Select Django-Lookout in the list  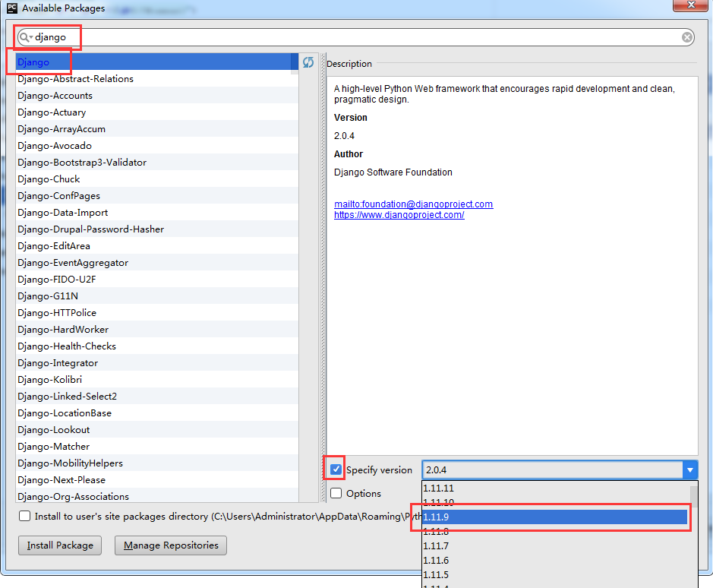point(157,430)
